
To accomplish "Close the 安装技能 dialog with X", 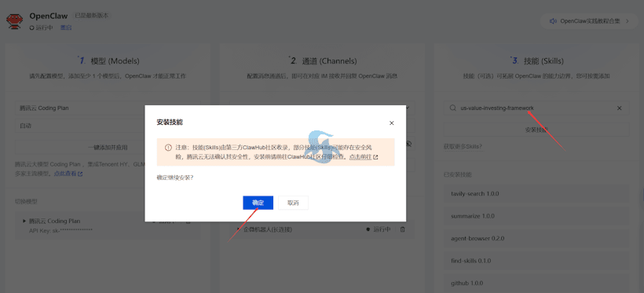I will point(391,123).
